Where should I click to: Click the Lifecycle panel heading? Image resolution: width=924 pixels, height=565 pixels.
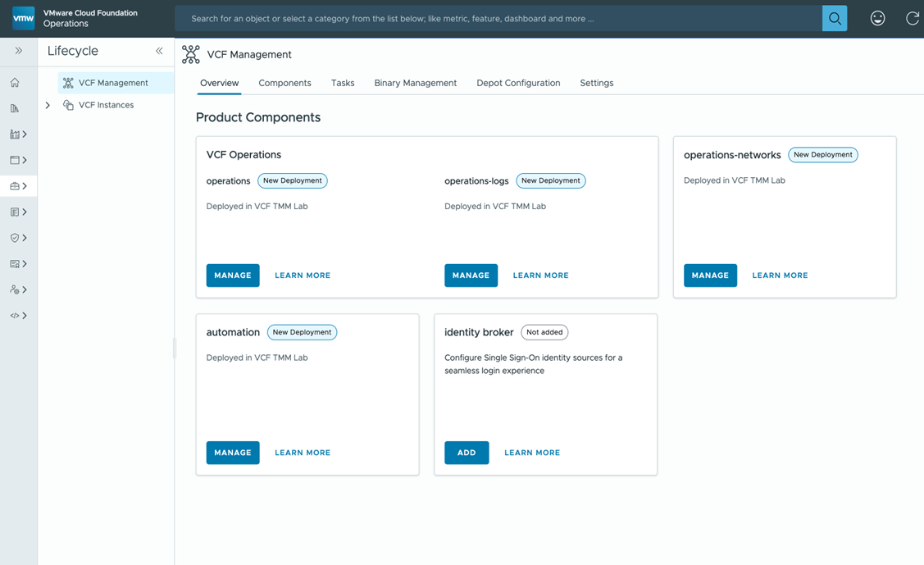tap(72, 51)
